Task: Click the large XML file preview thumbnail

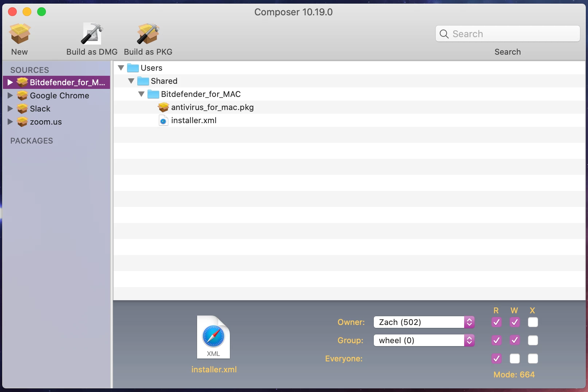Action: tap(213, 337)
